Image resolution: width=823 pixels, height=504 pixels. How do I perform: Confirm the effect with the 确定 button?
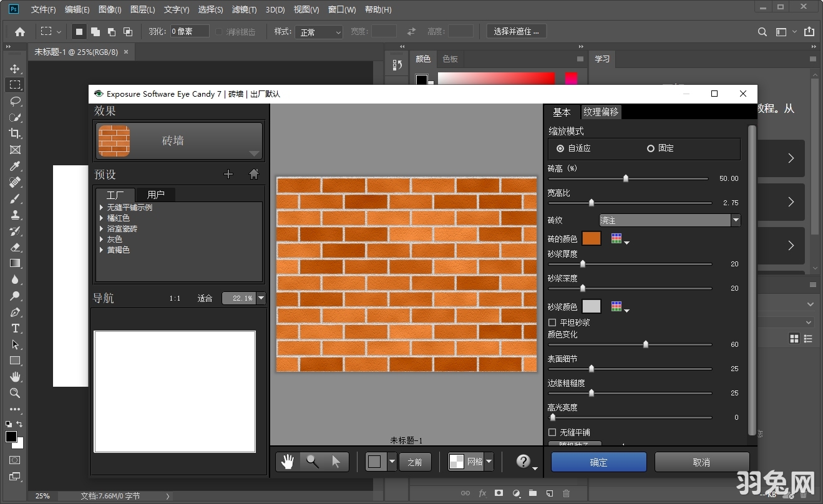(x=598, y=462)
